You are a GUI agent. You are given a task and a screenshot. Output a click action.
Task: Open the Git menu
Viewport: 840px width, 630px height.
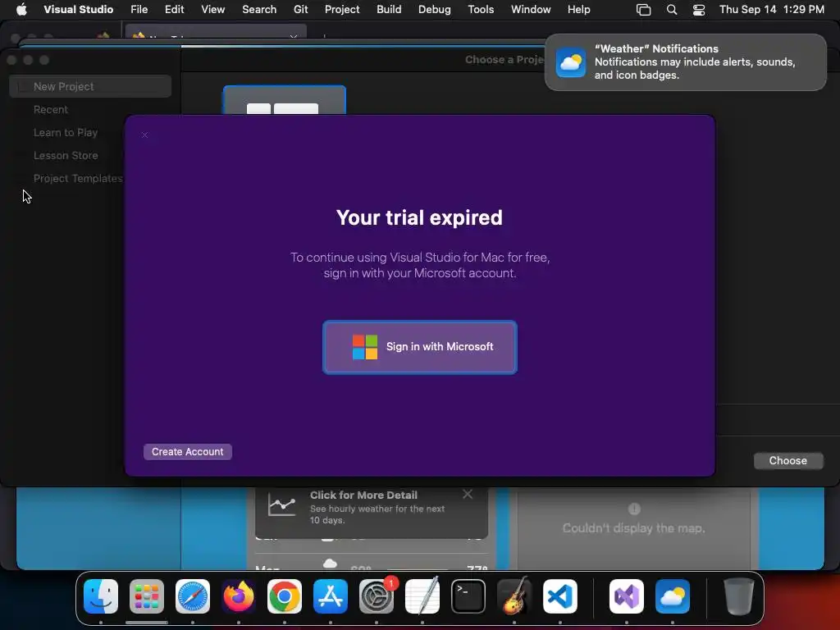(300, 9)
